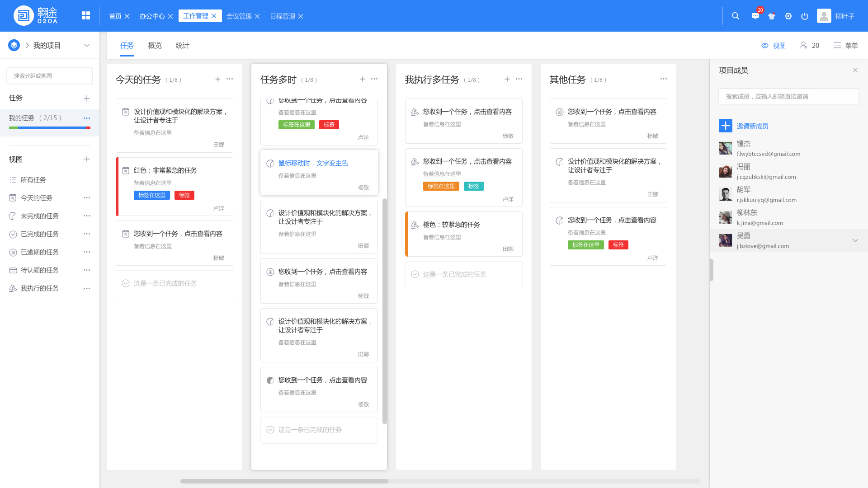This screenshot has width=868, height=488.
Task: Open the app grid icon beside the logo
Action: tap(85, 15)
